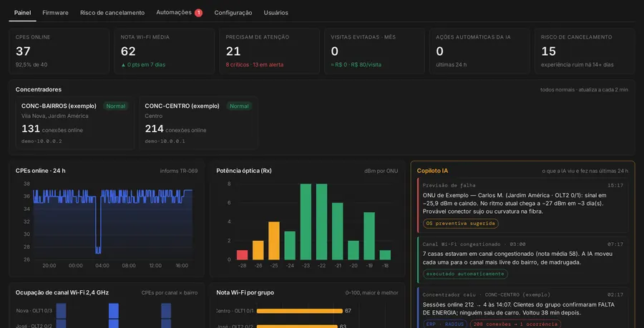
Task: Click the green -23 dBm bar
Action: point(306,222)
